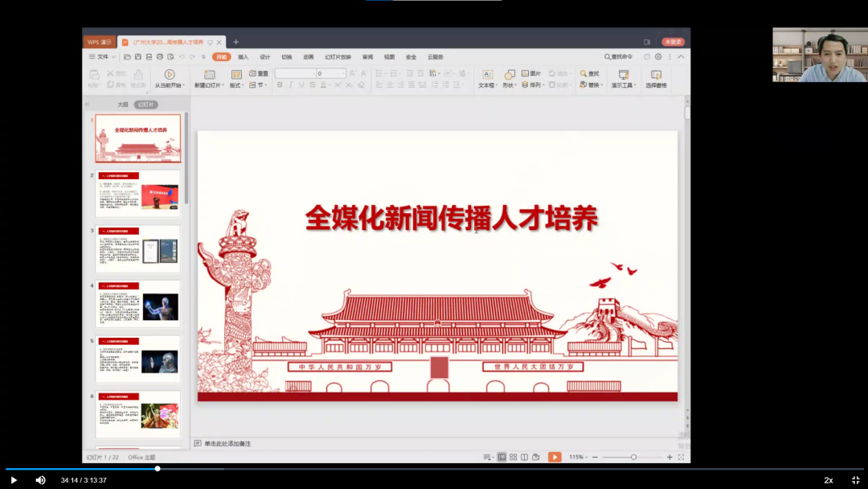Start slideshow with 从当前开始 icon
The height and width of the screenshot is (489, 868).
[170, 75]
